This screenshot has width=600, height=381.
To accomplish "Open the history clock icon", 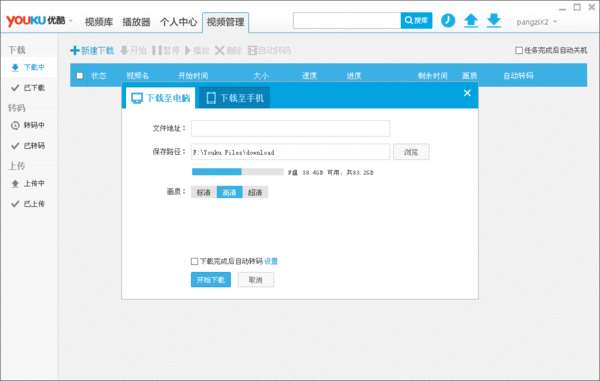I will (x=448, y=21).
